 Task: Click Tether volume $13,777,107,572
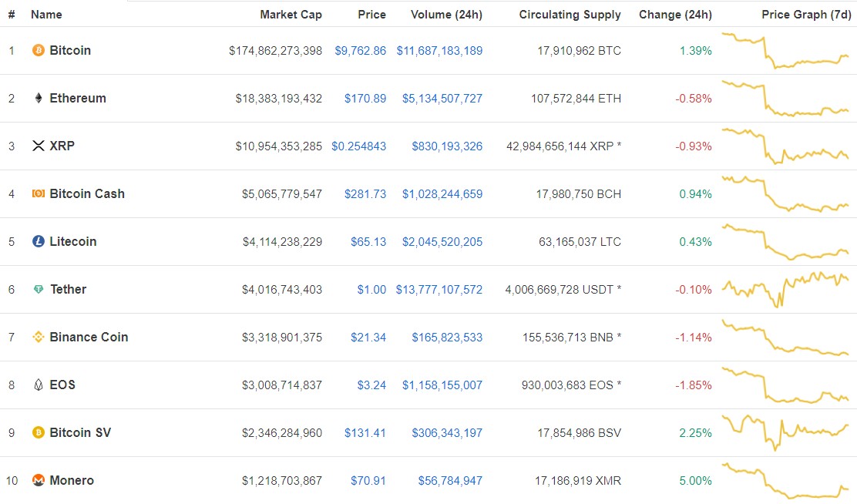point(439,289)
